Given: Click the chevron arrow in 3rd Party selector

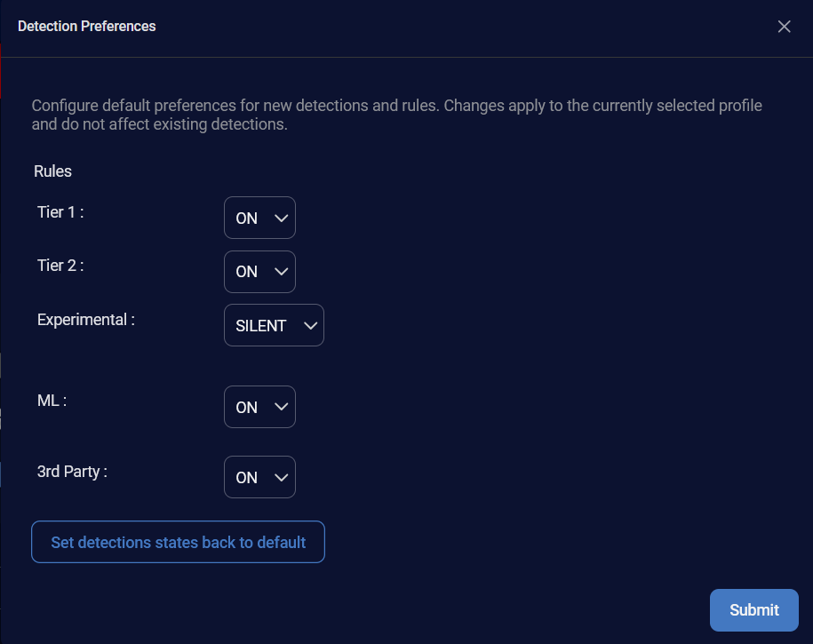Looking at the screenshot, I should (x=281, y=478).
